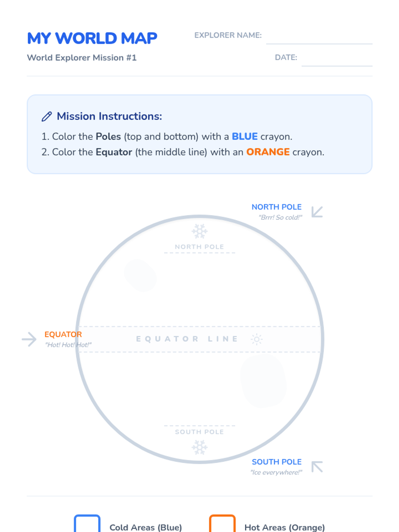The image size is (399, 532).
Task: Click the EQUATOR LINE text inside globe
Action: point(187,339)
